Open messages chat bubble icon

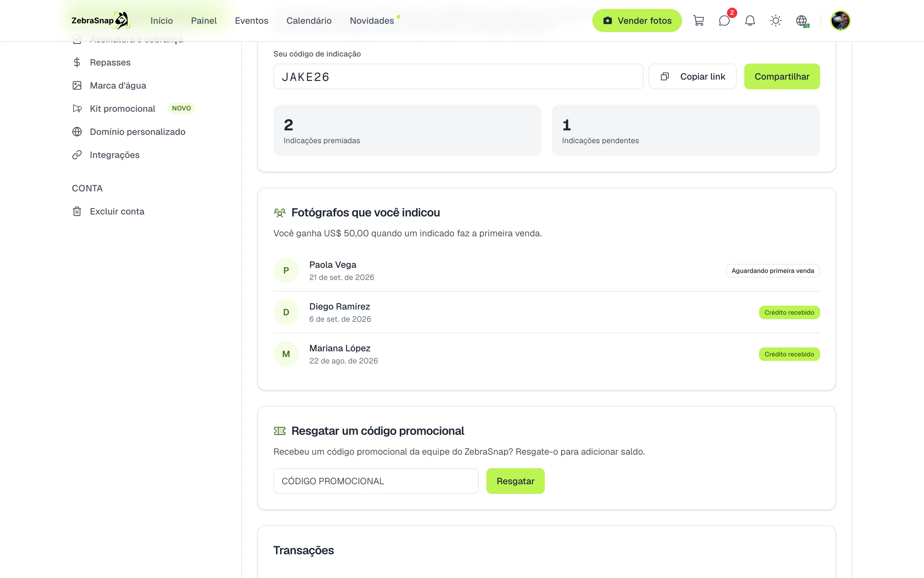coord(724,21)
